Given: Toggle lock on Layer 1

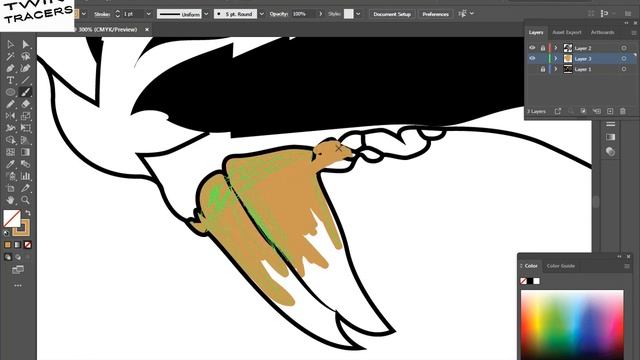Looking at the screenshot, I should pos(542,69).
